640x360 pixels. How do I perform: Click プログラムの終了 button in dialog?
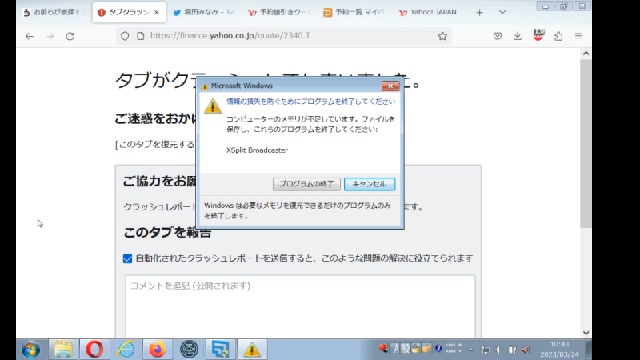307,184
